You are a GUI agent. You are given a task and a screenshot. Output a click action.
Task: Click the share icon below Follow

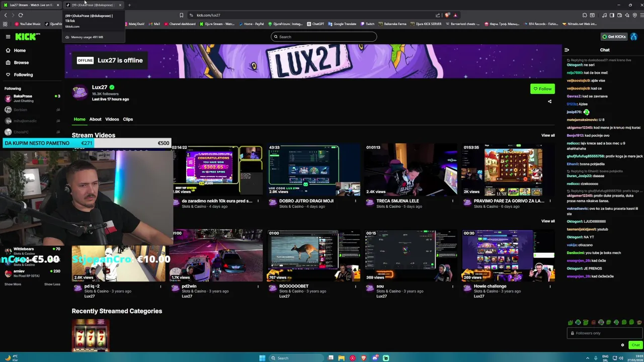click(549, 102)
